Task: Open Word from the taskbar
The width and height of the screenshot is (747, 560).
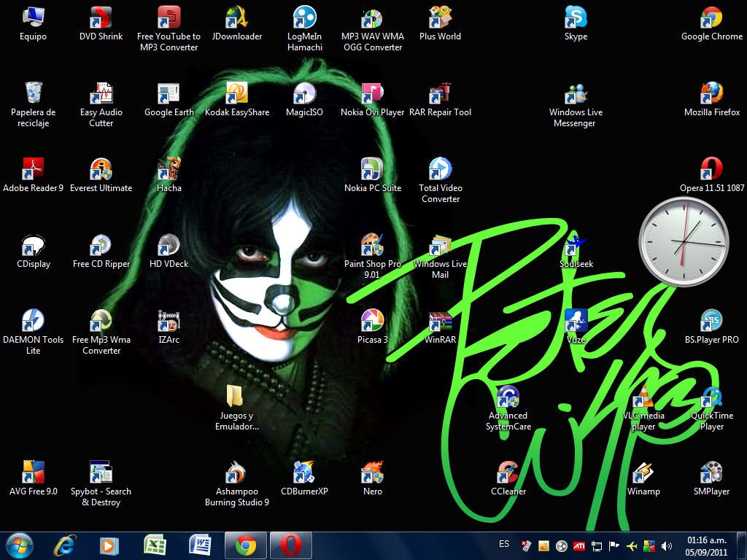Action: click(200, 545)
